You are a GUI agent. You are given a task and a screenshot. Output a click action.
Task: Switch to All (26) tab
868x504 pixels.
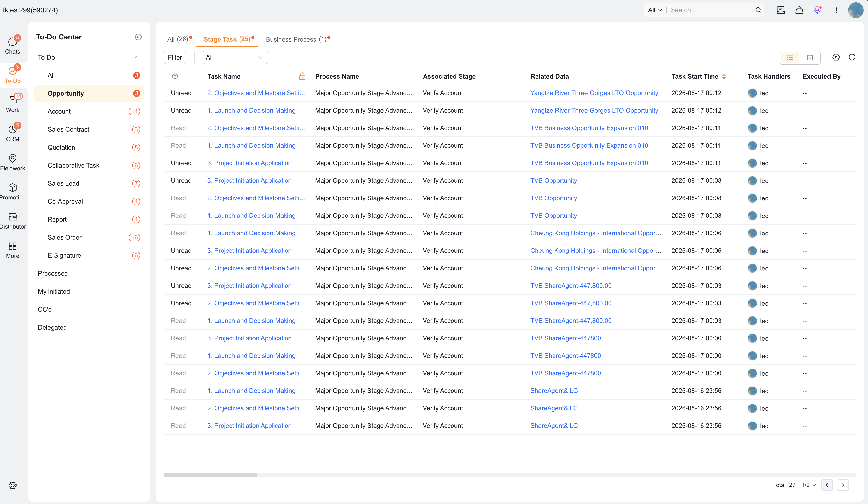pos(178,39)
